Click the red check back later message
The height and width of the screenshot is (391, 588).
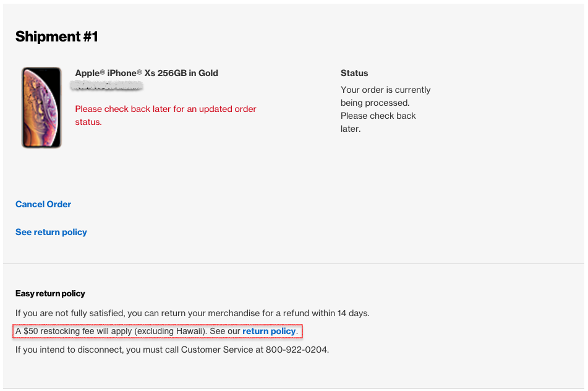click(x=166, y=116)
